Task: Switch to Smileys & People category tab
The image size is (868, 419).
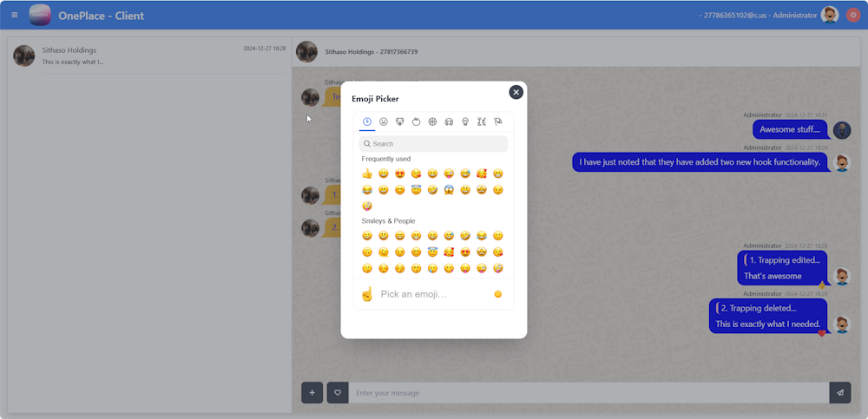Action: [x=384, y=121]
